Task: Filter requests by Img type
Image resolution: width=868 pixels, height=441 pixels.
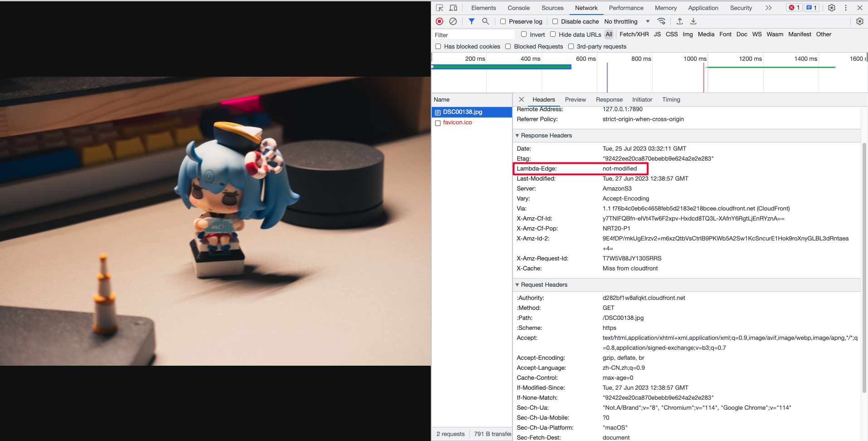Action: pyautogui.click(x=688, y=34)
